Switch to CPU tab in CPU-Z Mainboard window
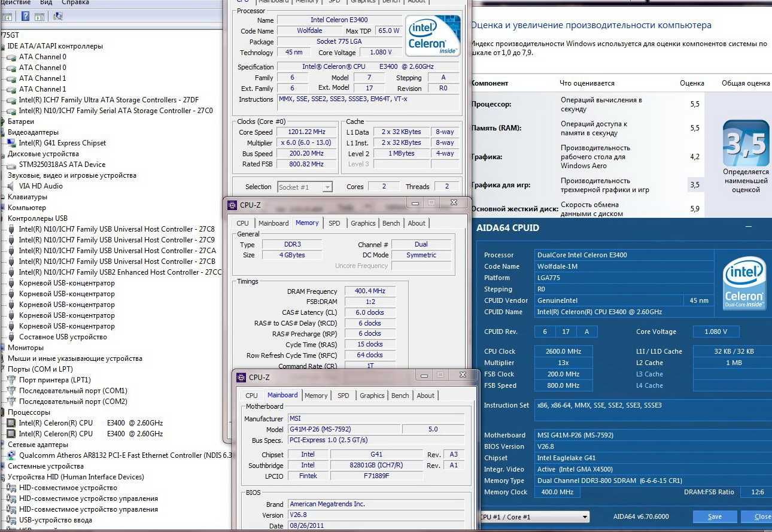 coord(251,396)
